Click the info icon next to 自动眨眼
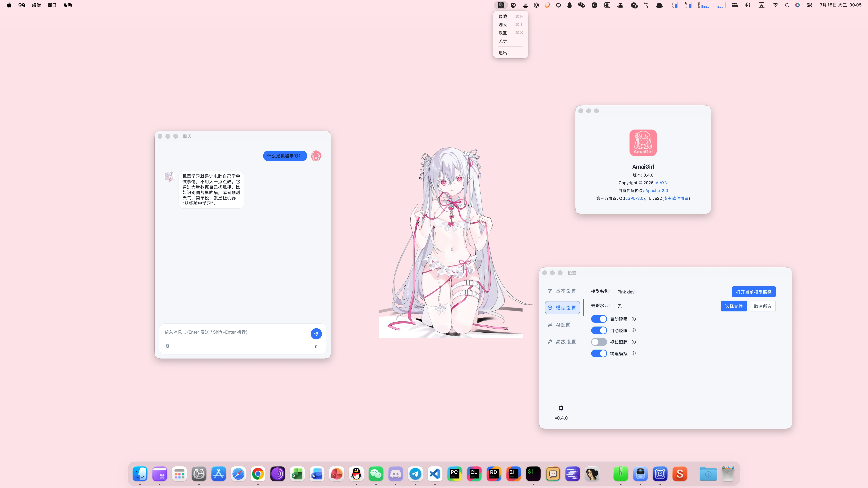Screen dimensions: 868x488 tap(634, 330)
